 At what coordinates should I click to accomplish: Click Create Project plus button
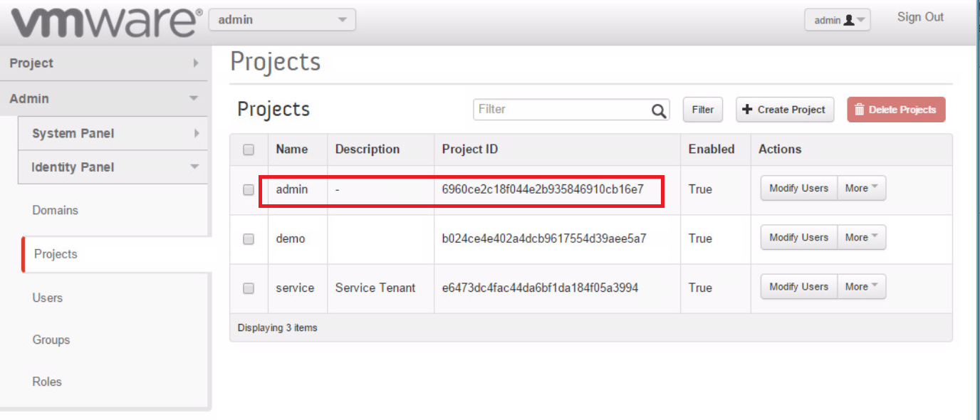[x=784, y=110]
